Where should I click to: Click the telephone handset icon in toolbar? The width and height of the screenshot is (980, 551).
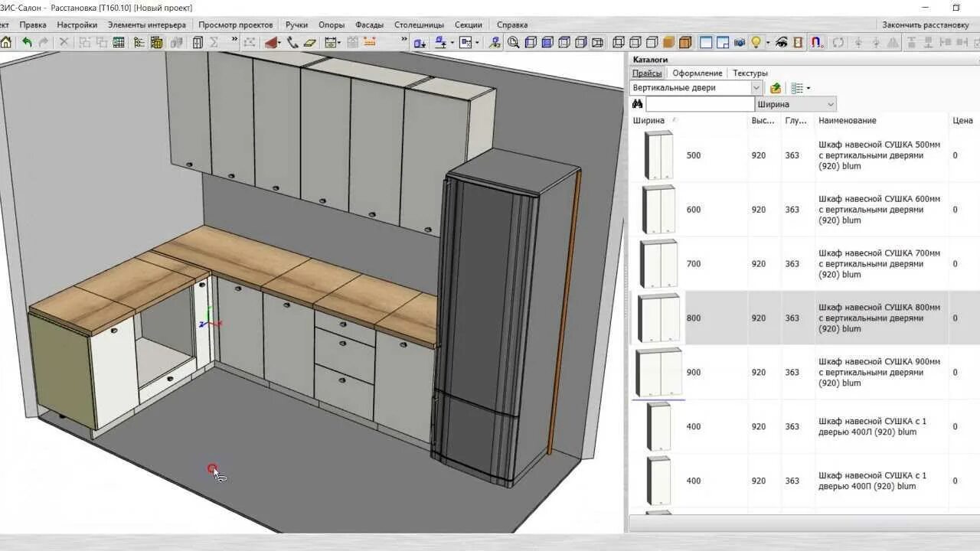click(x=292, y=43)
